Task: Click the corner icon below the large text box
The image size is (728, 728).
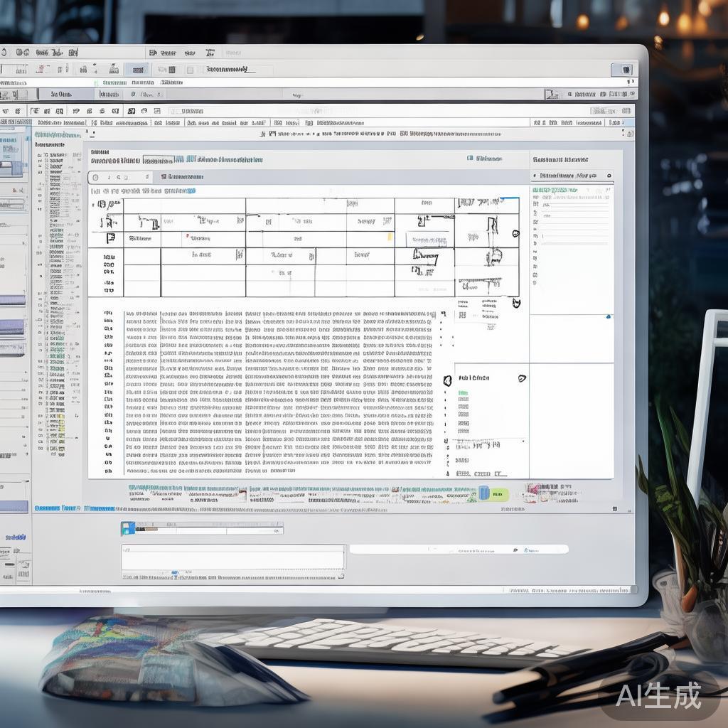Action: [341, 576]
